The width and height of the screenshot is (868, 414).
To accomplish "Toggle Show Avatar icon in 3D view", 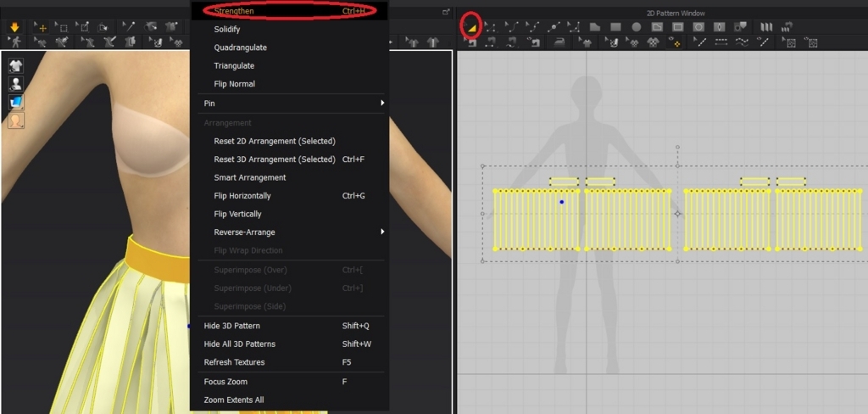I will tap(16, 84).
